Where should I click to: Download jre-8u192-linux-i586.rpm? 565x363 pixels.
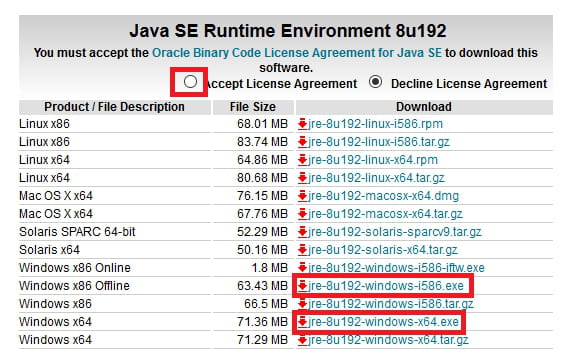(x=375, y=124)
